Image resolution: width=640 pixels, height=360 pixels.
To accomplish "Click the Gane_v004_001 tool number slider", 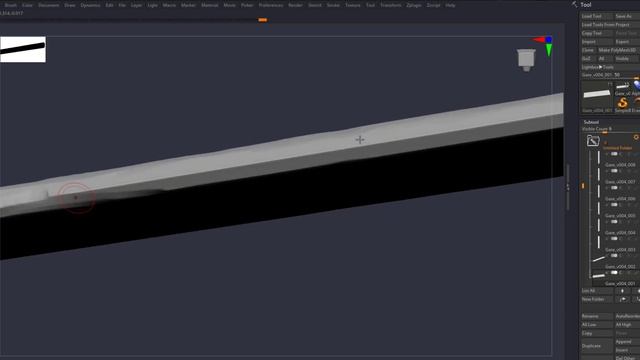I will (610, 75).
